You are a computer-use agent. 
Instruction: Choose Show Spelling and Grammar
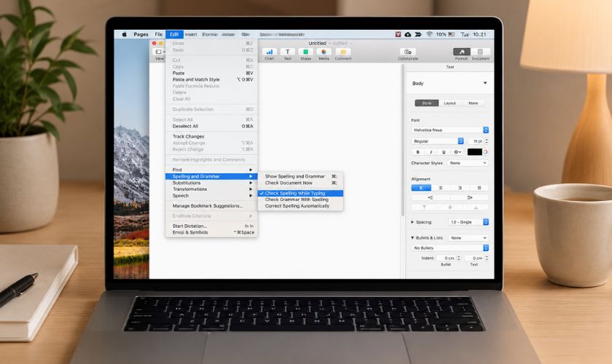tap(300, 176)
